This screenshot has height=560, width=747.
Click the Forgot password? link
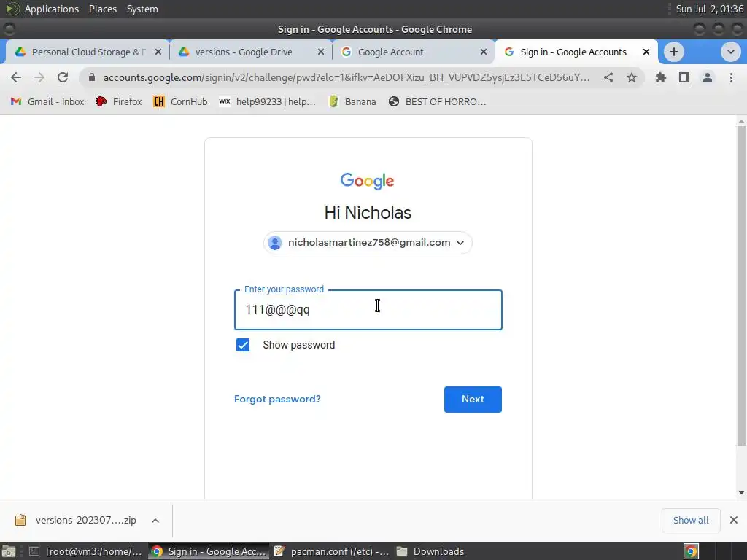tap(277, 399)
